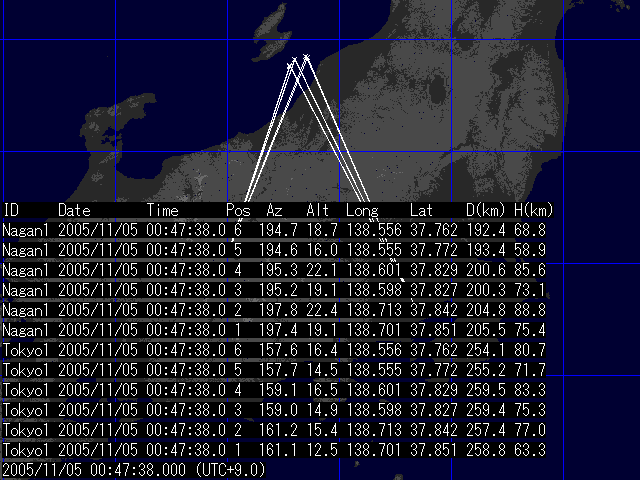This screenshot has height=480, width=640.
Task: Select the height value 85.6
Action: click(x=530, y=270)
